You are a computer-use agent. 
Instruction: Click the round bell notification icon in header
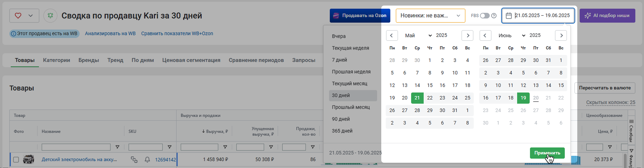tap(50, 15)
